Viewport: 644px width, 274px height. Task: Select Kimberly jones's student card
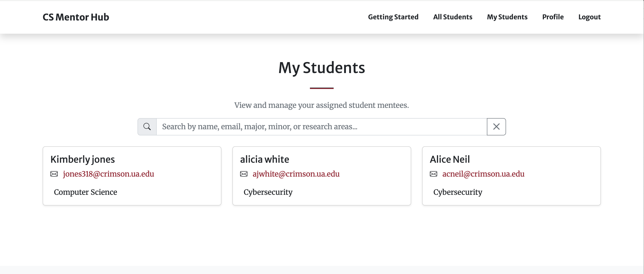click(132, 176)
